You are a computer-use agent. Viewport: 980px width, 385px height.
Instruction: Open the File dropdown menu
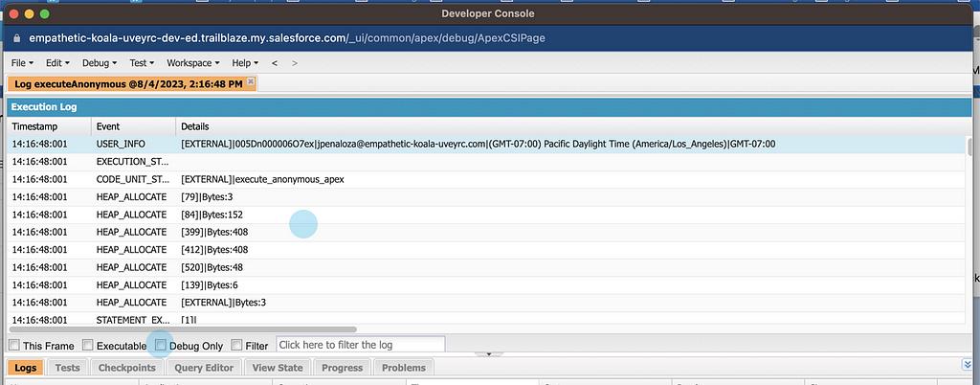[x=22, y=63]
